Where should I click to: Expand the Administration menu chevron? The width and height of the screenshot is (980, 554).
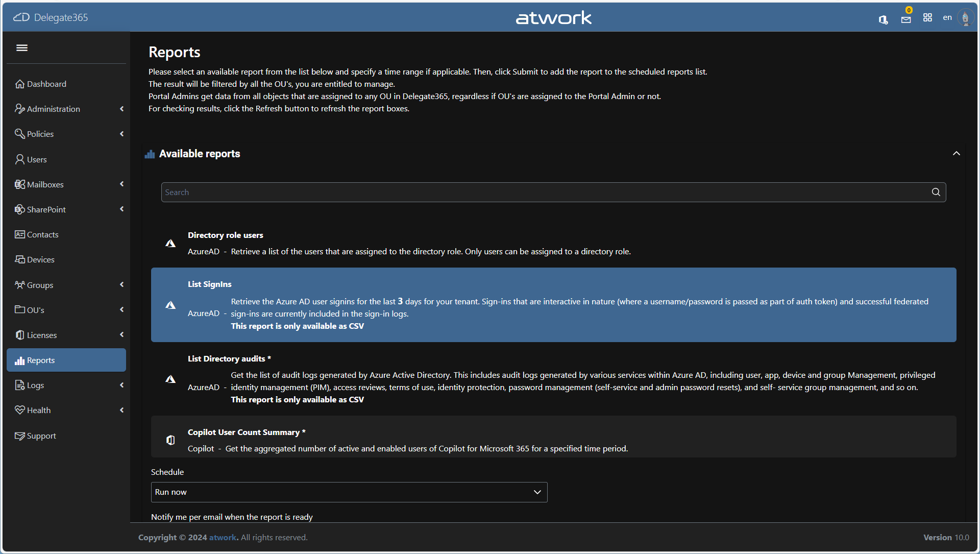121,109
